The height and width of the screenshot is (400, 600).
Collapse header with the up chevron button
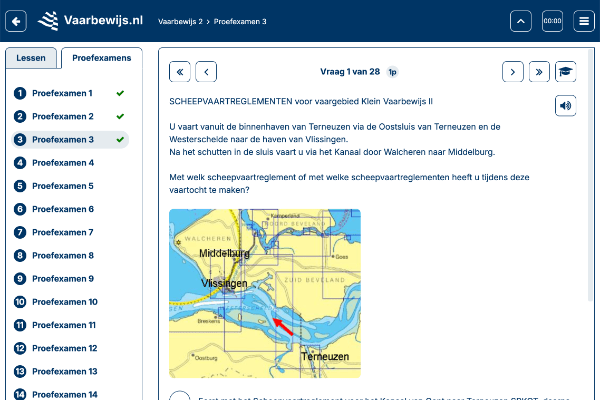[521, 21]
